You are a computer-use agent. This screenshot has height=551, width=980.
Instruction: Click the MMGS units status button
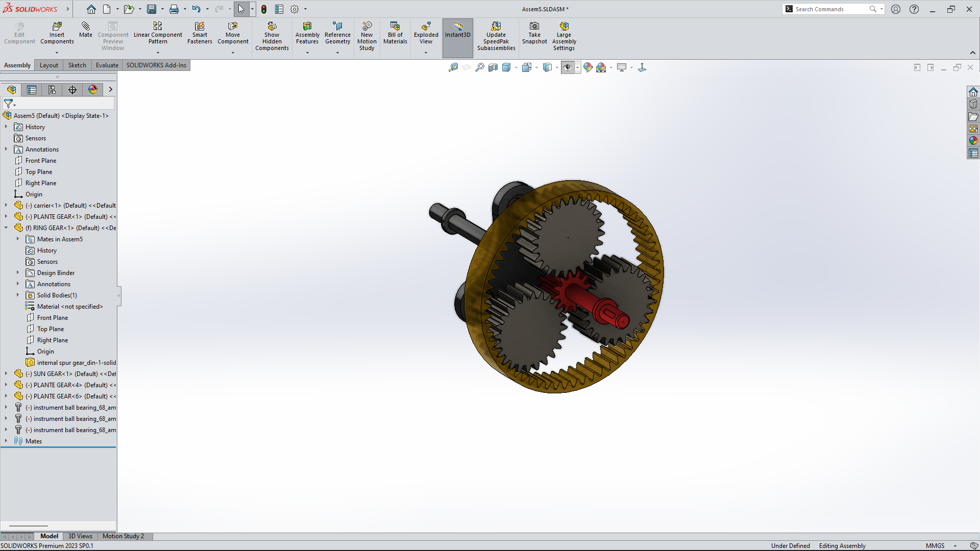click(x=935, y=546)
